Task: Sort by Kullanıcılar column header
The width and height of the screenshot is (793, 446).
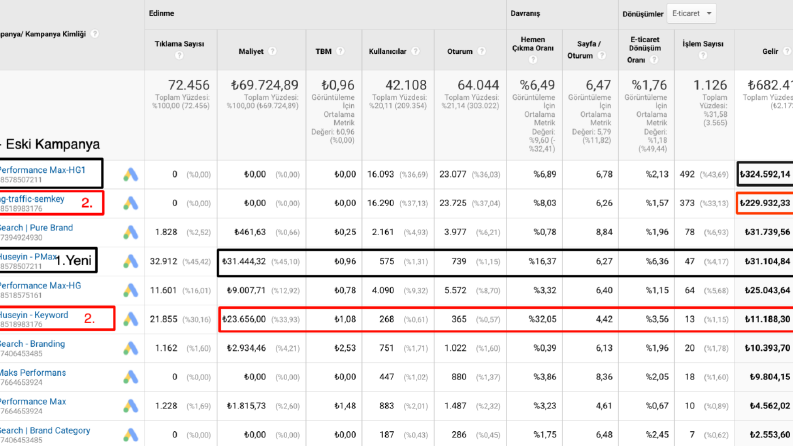Action: (387, 51)
